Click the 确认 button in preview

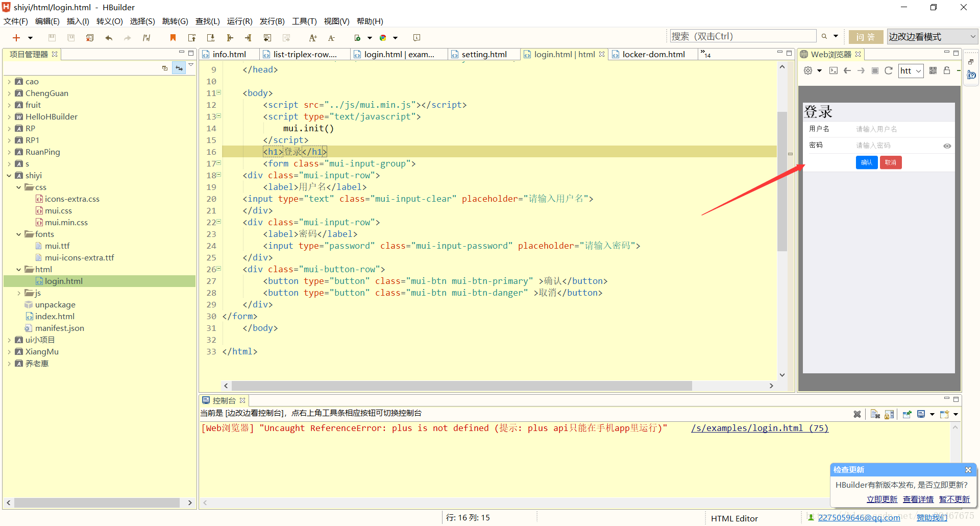pos(867,162)
